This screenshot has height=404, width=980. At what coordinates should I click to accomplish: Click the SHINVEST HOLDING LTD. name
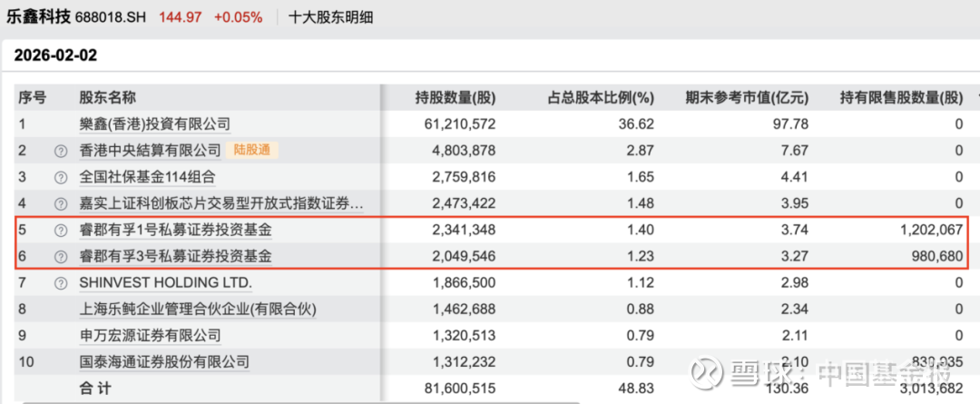165,283
